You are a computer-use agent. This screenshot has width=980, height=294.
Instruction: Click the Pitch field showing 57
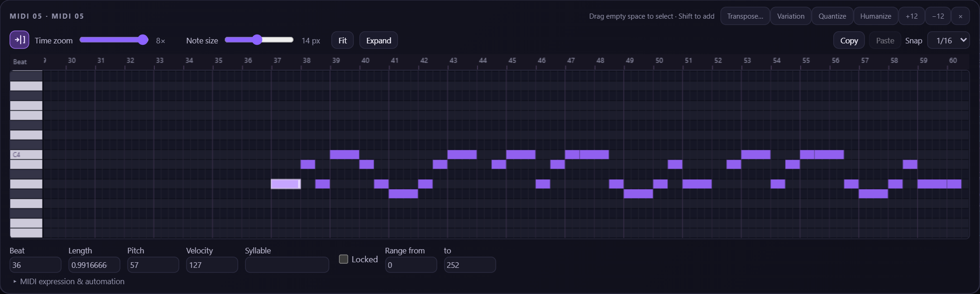click(153, 265)
